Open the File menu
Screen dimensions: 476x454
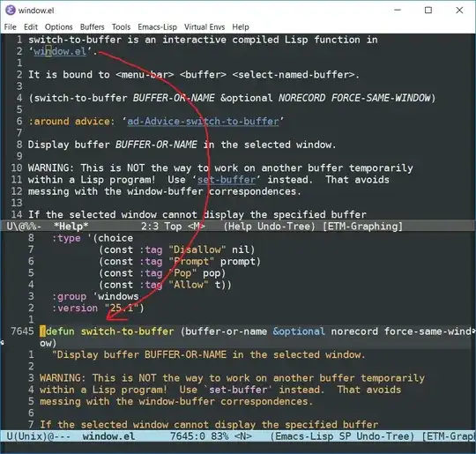click(x=10, y=27)
